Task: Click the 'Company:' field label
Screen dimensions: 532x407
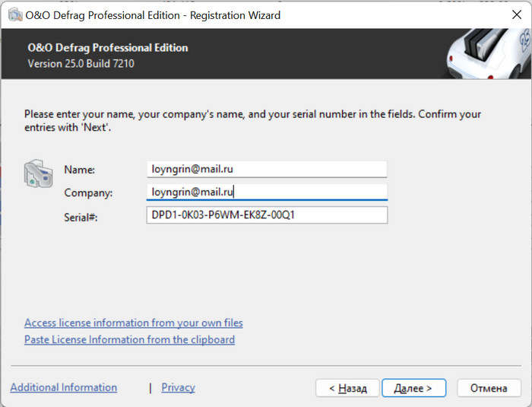Action: coord(88,193)
